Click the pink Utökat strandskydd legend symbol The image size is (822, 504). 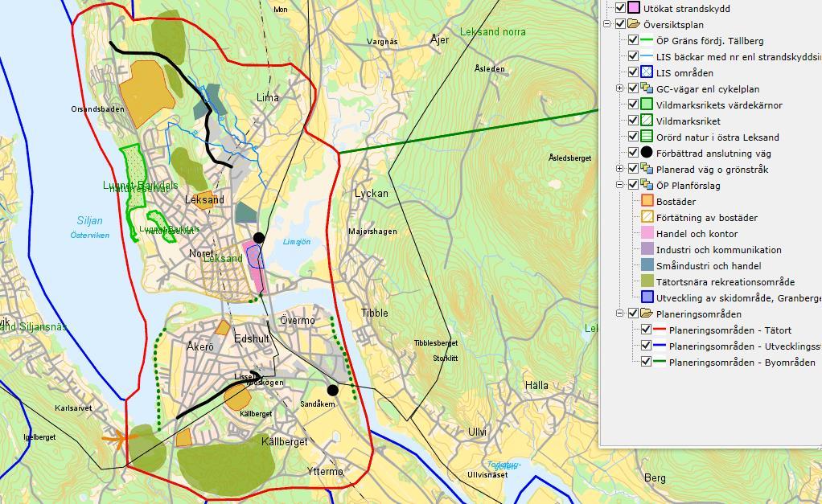634,8
